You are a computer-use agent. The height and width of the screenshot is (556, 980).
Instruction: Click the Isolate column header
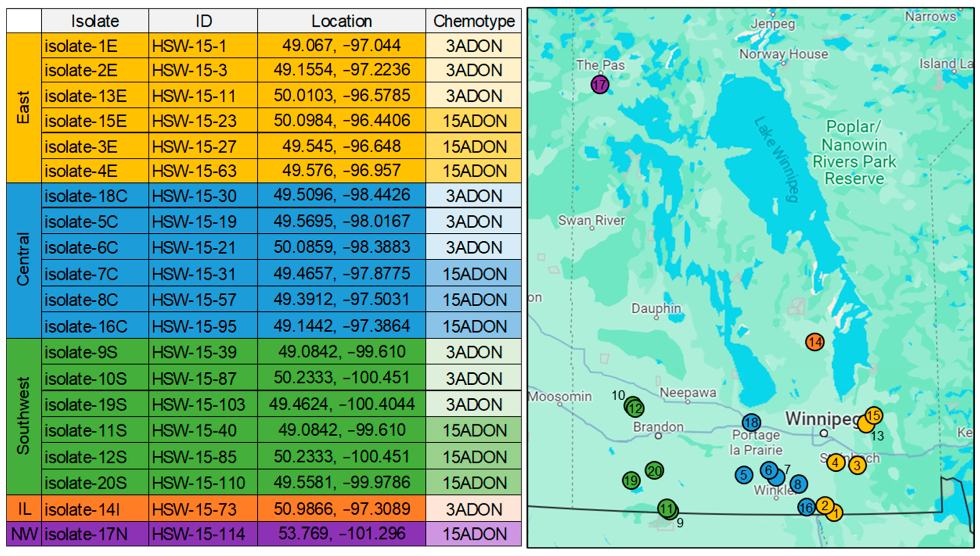tap(95, 21)
